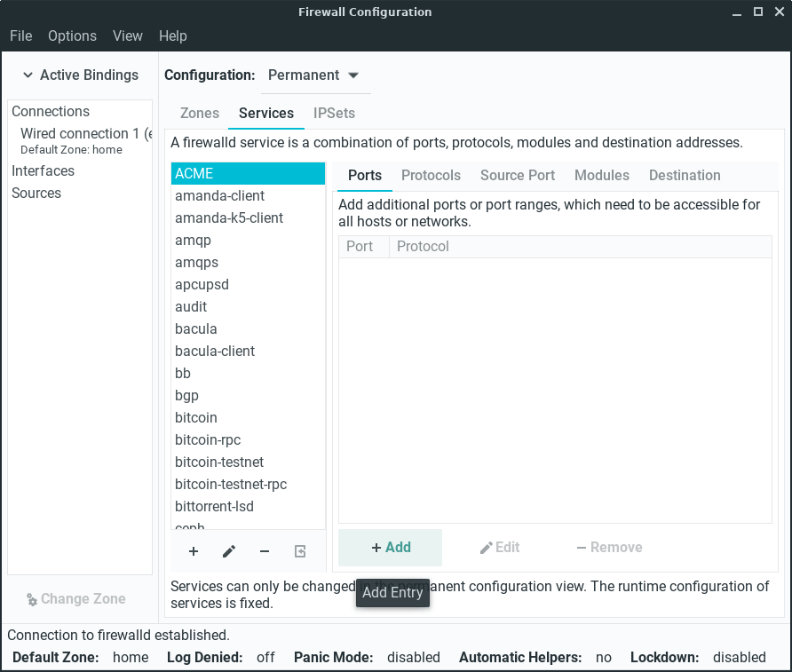792x672 pixels.
Task: Open the Source Port tab
Action: point(518,176)
